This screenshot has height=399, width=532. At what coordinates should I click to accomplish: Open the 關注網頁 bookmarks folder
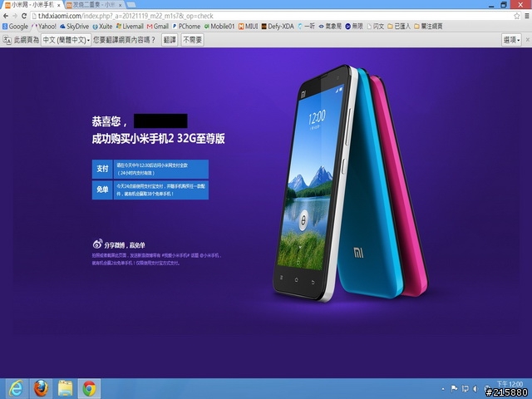[x=428, y=26]
